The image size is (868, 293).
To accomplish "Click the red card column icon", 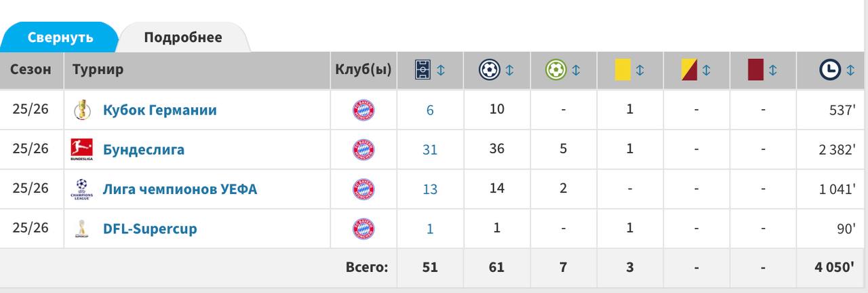I will click(x=755, y=70).
